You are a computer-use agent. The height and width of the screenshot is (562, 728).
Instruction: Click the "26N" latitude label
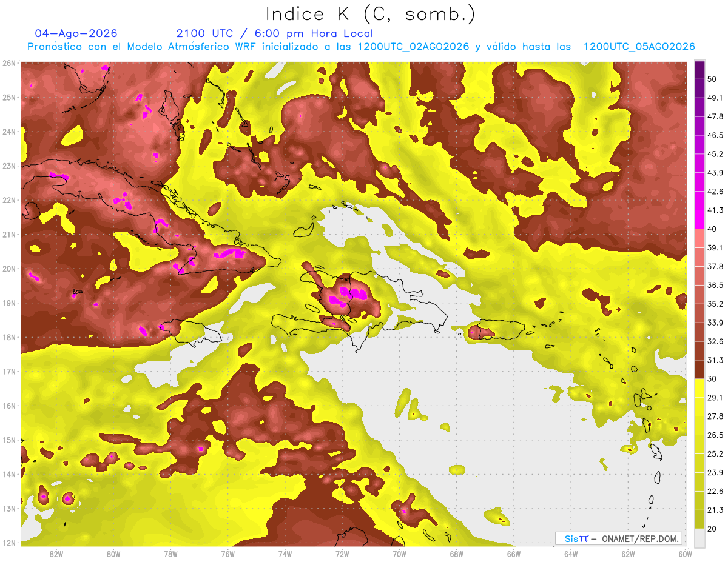point(9,63)
